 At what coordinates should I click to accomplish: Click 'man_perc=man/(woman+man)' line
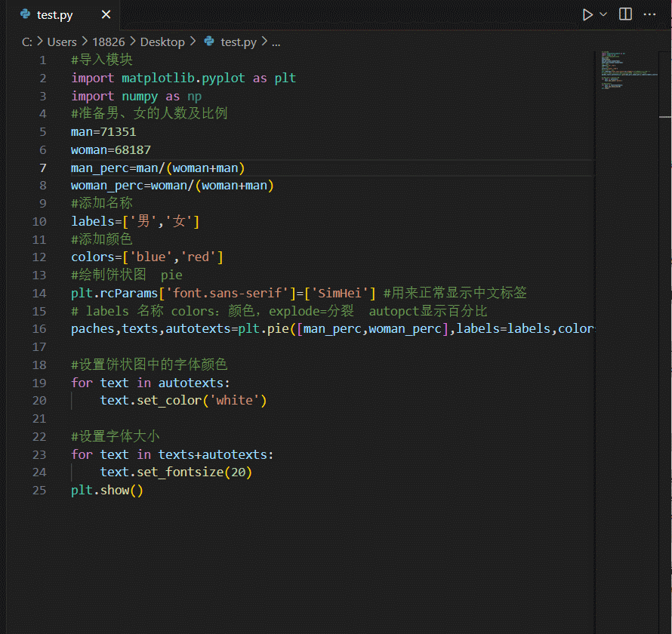point(158,168)
